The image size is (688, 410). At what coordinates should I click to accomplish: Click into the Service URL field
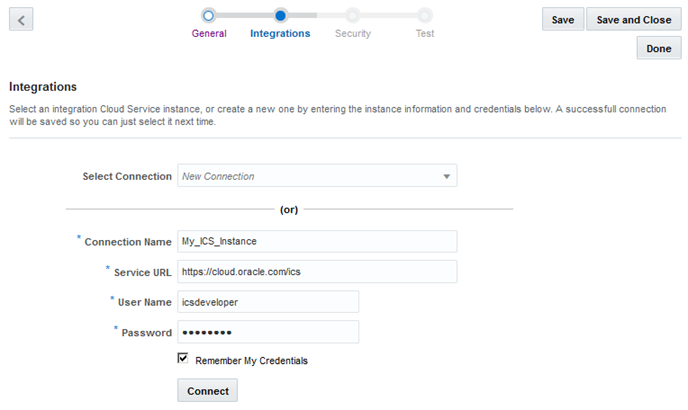point(316,272)
